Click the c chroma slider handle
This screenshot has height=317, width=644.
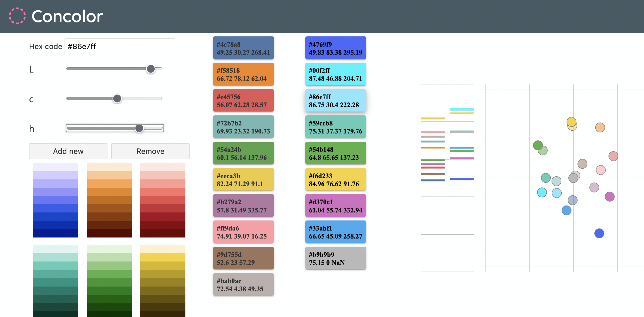point(117,98)
